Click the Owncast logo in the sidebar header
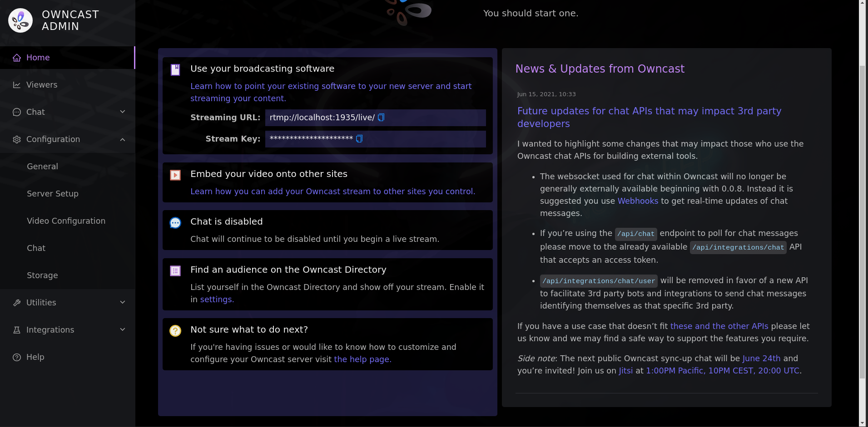 click(20, 20)
